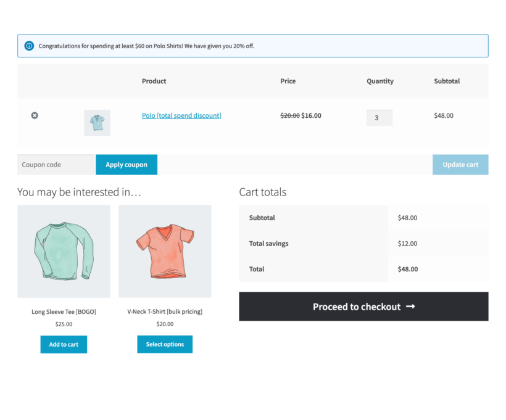Click the discounted $16.00 Polo price
Image resolution: width=506 pixels, height=420 pixels.
point(311,115)
